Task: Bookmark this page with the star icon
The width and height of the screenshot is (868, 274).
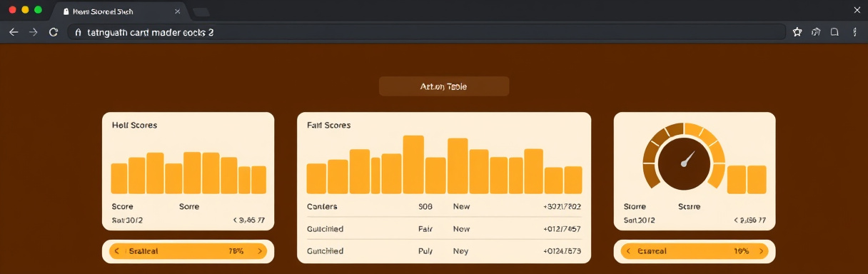Action: pos(797,32)
